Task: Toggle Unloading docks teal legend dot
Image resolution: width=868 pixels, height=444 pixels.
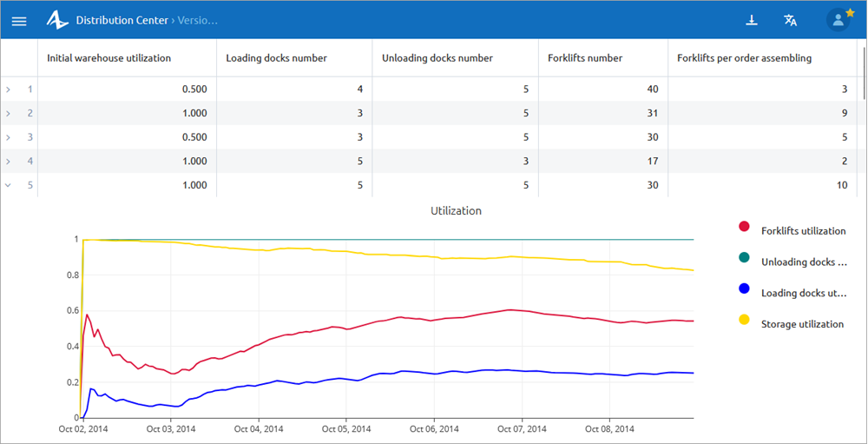Action: pyautogui.click(x=744, y=257)
